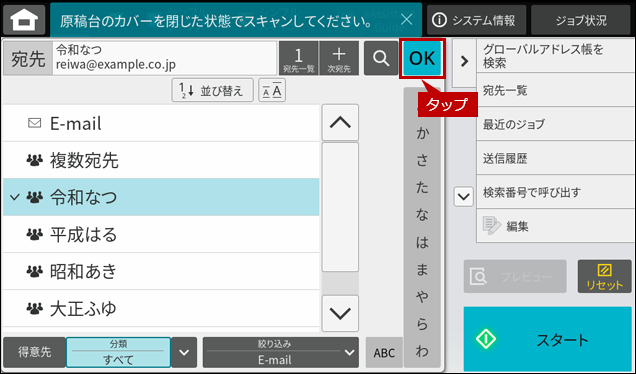Open the destination list counter button
The height and width of the screenshot is (374, 636).
tap(299, 58)
